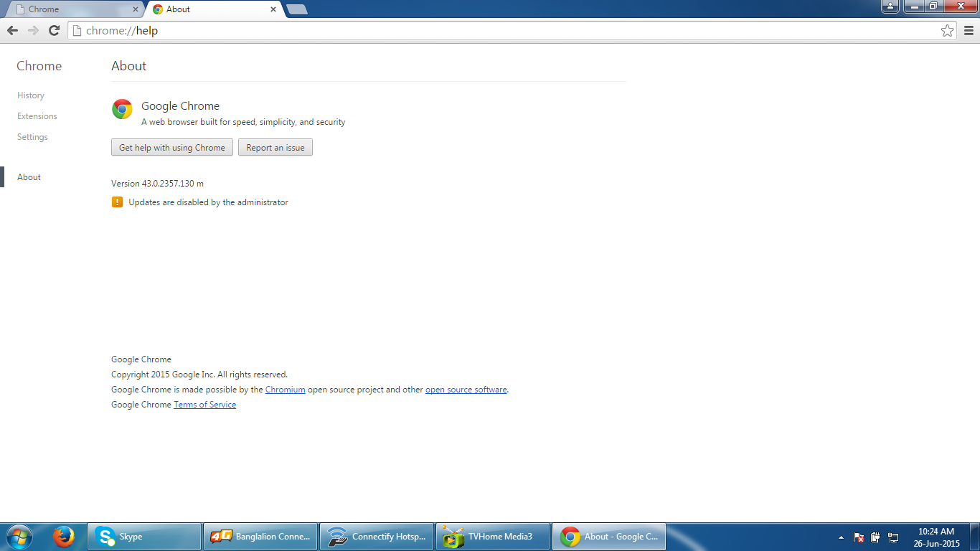Click the About page heading
The height and width of the screenshot is (551, 980).
point(128,66)
